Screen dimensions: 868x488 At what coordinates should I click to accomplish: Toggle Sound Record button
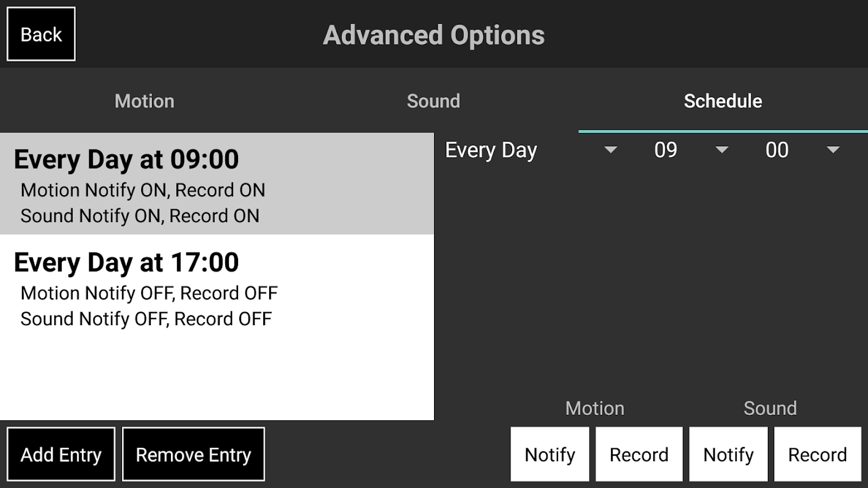(817, 454)
